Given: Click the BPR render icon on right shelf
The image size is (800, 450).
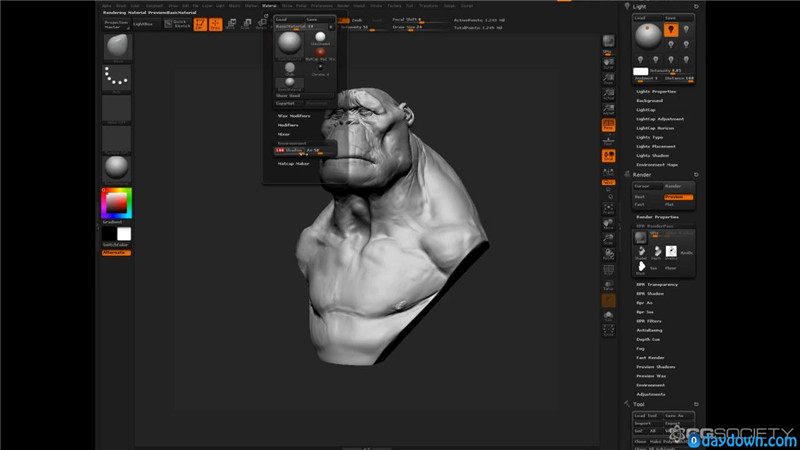Looking at the screenshot, I should [608, 42].
